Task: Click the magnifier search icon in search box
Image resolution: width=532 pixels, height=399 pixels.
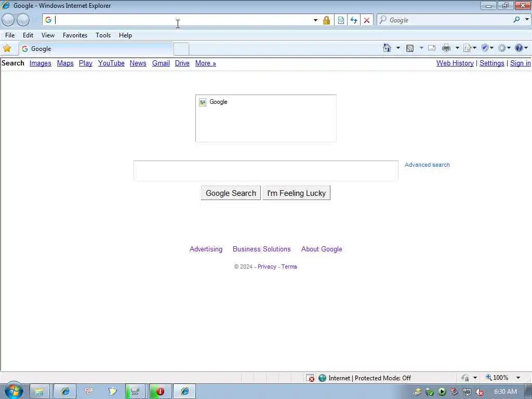Action: click(516, 20)
